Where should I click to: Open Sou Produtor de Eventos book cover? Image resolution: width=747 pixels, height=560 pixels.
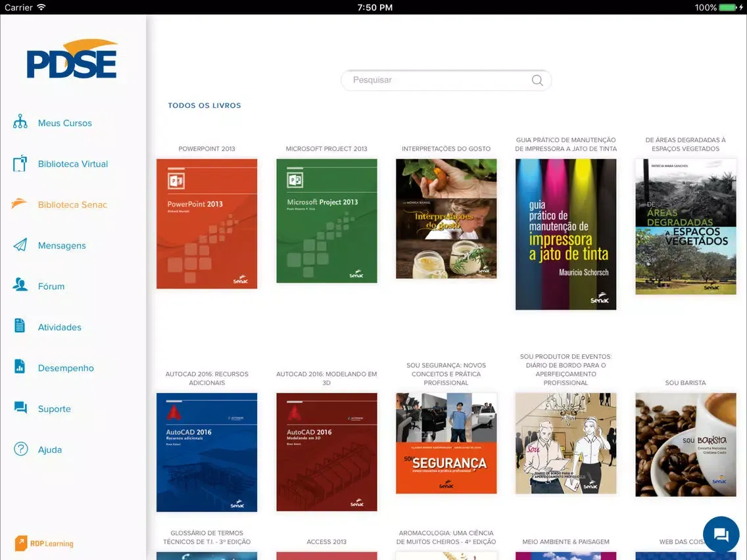(x=566, y=443)
